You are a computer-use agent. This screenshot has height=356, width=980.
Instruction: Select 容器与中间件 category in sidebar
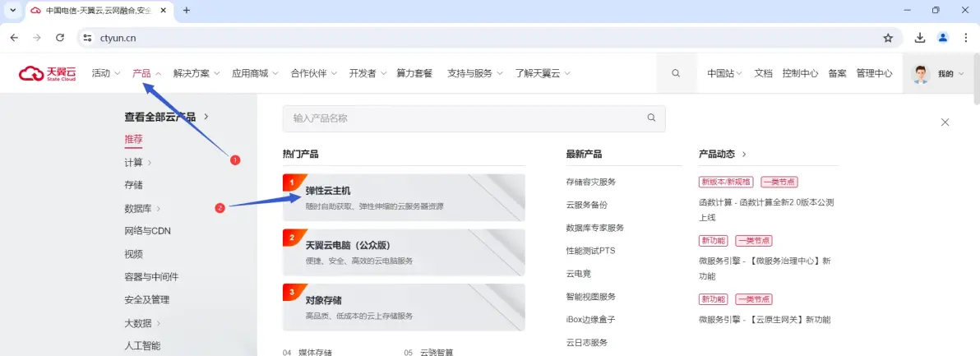click(151, 277)
